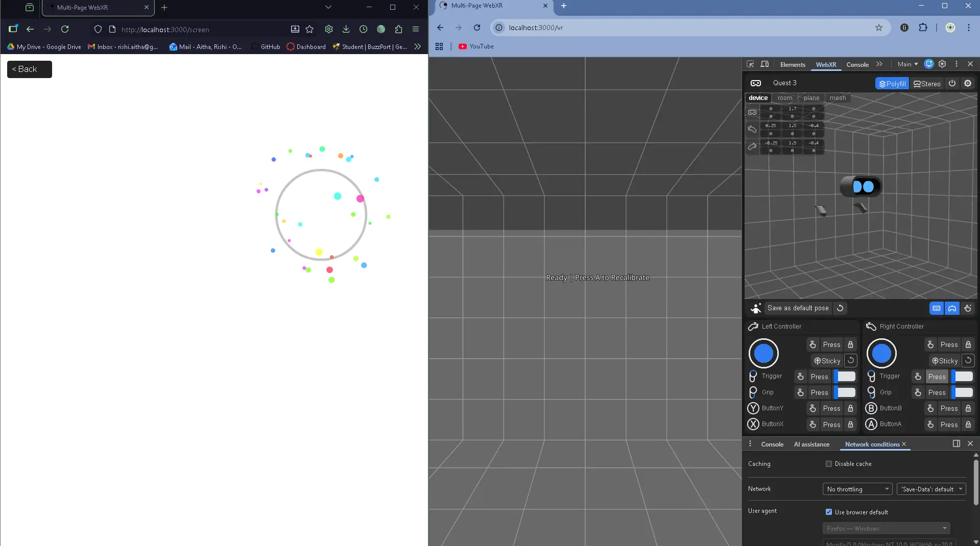Click the headset power icon next to Stereo
Viewport: 980px width, 546px height.
click(952, 83)
